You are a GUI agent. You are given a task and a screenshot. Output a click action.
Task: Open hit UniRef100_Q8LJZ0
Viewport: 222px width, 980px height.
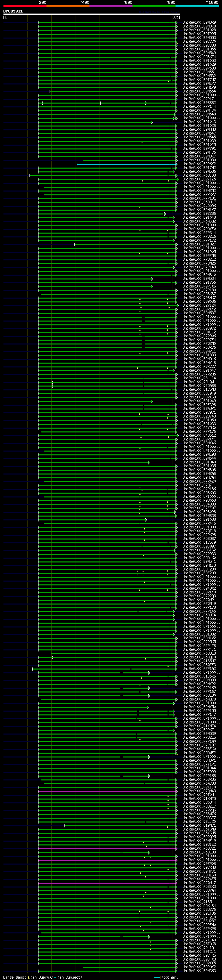199,822
